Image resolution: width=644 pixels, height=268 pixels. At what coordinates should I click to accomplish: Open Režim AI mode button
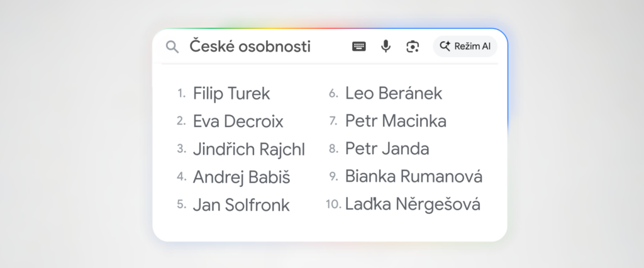pyautogui.click(x=465, y=46)
